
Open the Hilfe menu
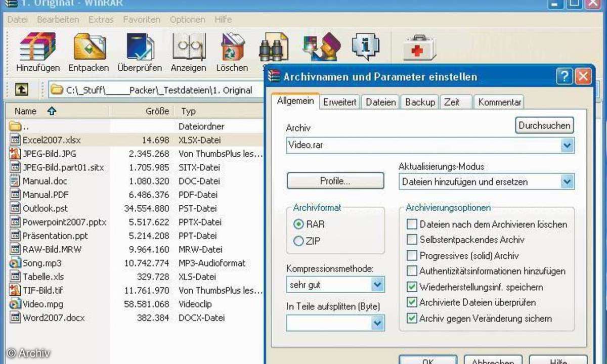[223, 20]
